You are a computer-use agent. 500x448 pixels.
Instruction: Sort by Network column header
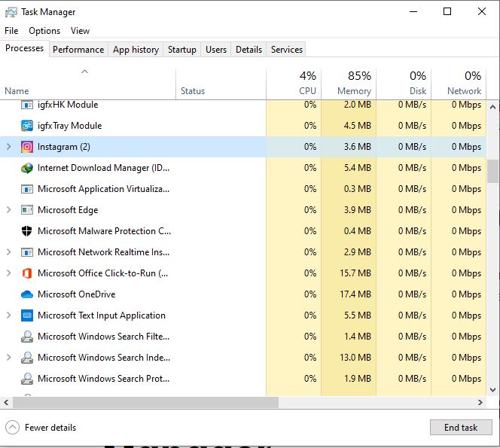point(459,84)
